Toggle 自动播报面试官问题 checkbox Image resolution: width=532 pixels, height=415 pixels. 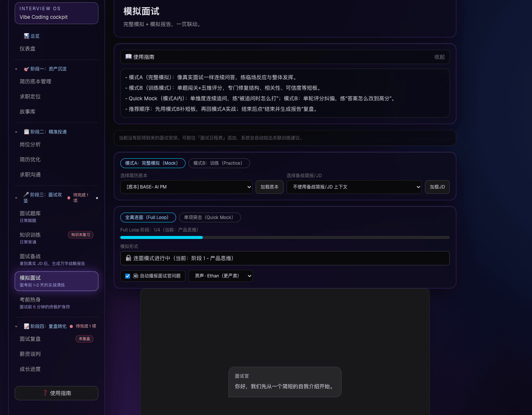pyautogui.click(x=127, y=276)
